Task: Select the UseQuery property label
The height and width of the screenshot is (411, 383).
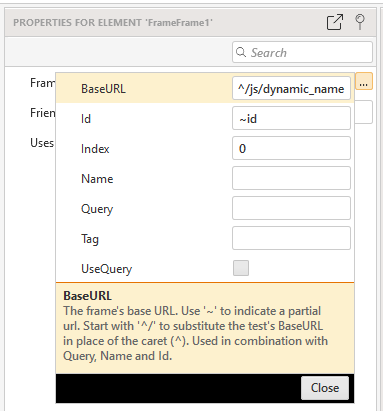Action: 107,269
